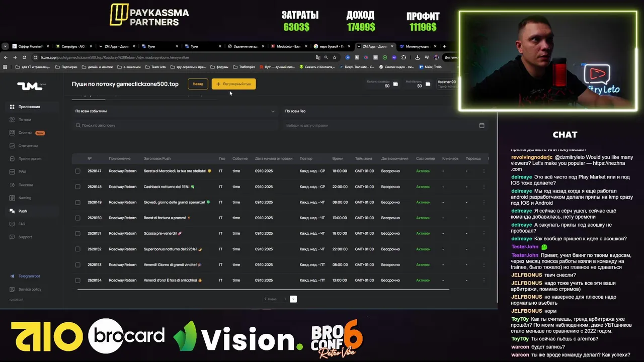Viewport: 644px width, 362px height.
Task: Click the FAQ sidebar icon
Action: coord(13,224)
